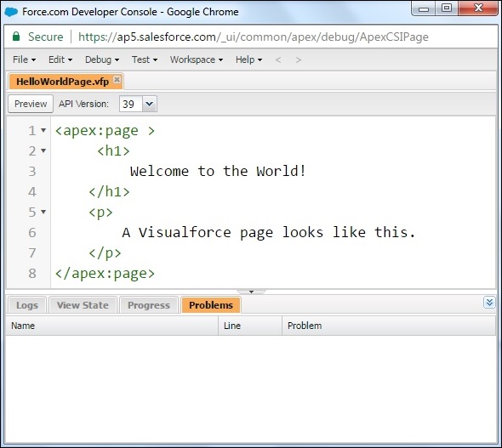Viewport: 502px width, 448px height.
Task: Minimize the Chrome window
Action: tap(424, 9)
